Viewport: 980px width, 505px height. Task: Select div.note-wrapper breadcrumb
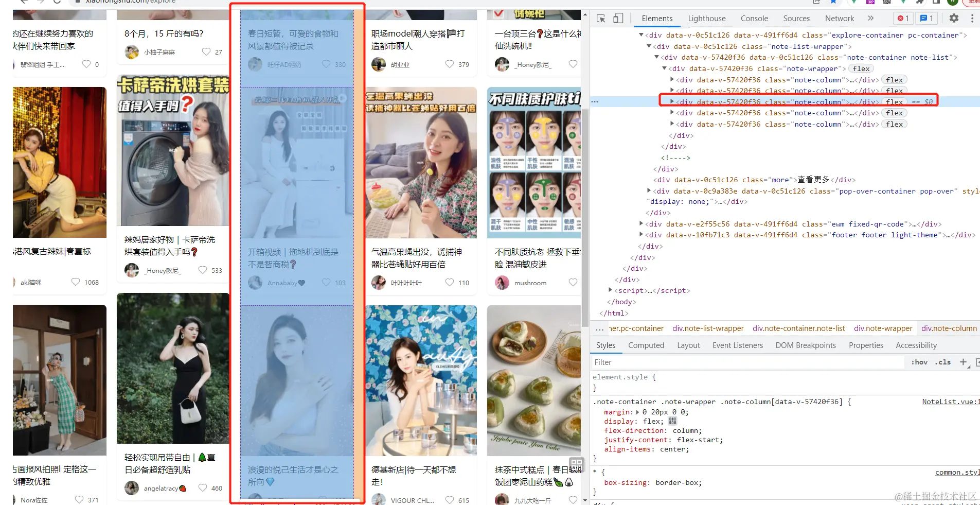click(x=883, y=328)
